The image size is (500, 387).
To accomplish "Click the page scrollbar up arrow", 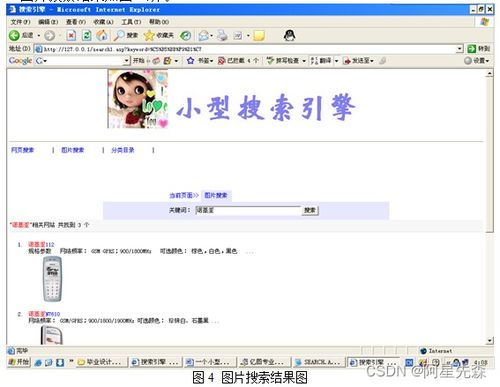I will (x=489, y=73).
